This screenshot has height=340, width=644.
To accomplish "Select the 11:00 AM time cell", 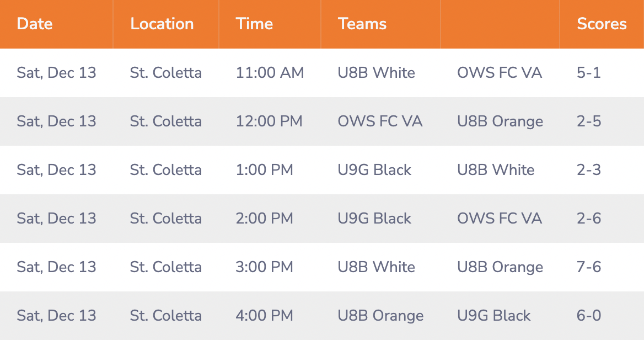I will [270, 73].
